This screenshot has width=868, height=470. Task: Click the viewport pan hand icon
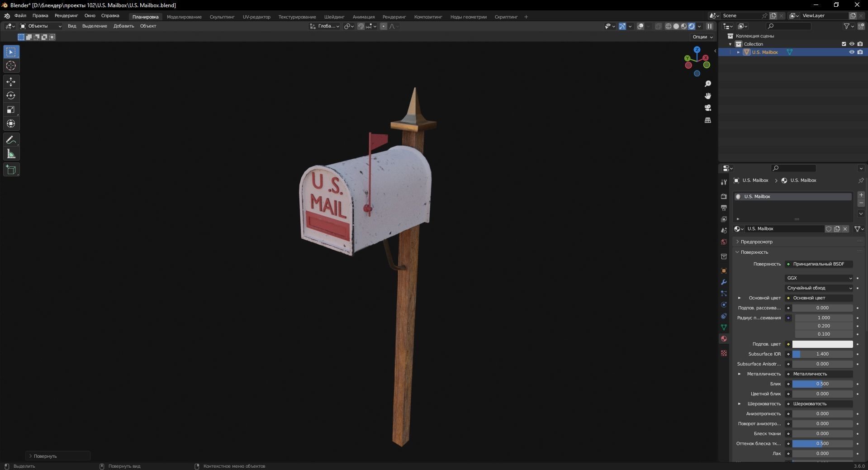(x=708, y=96)
